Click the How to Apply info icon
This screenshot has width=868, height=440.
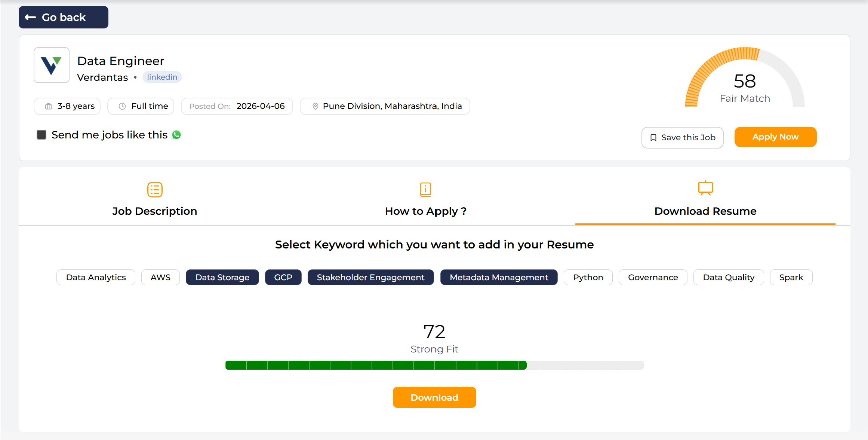pyautogui.click(x=425, y=190)
